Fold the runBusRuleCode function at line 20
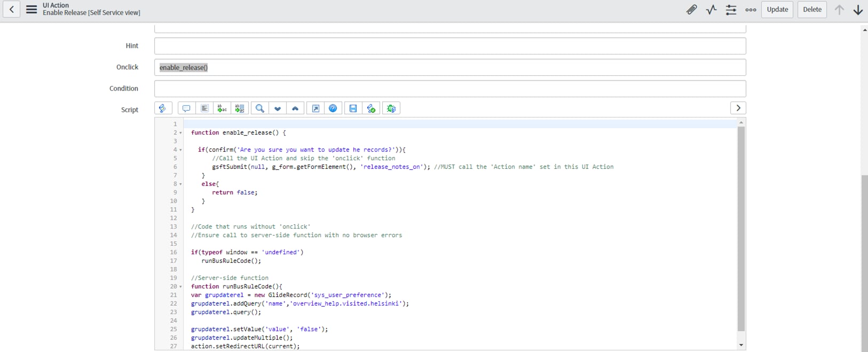Screen dimensions: 868x352 (x=180, y=287)
